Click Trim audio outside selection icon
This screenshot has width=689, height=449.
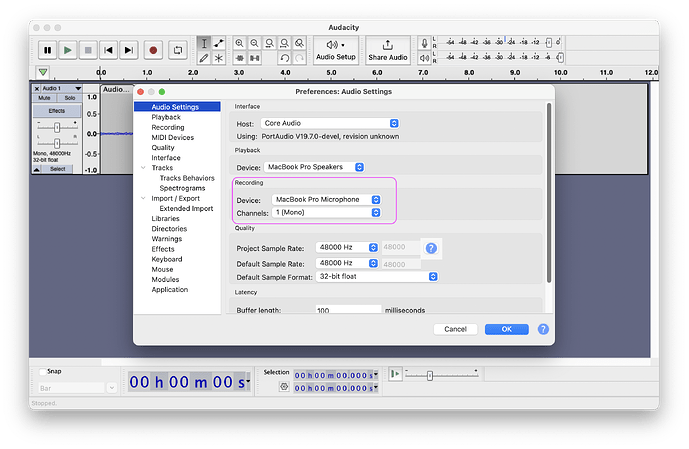click(239, 58)
